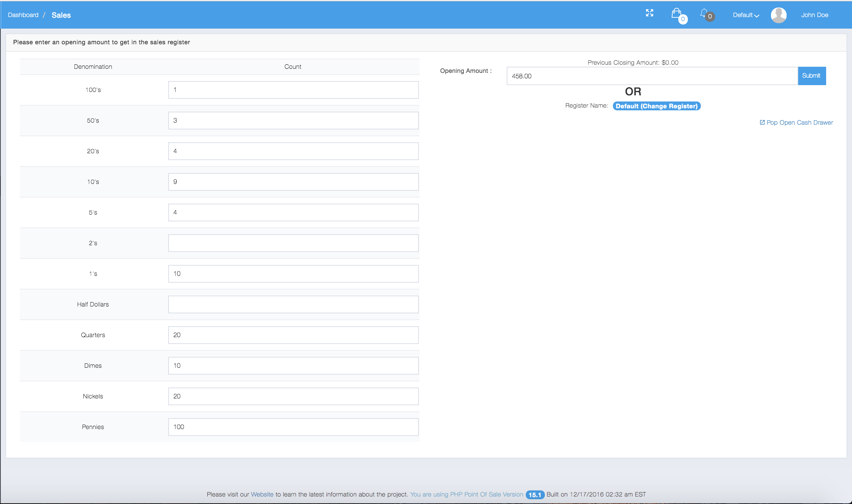This screenshot has width=852, height=504.
Task: Click the Pennies count field
Action: [293, 427]
